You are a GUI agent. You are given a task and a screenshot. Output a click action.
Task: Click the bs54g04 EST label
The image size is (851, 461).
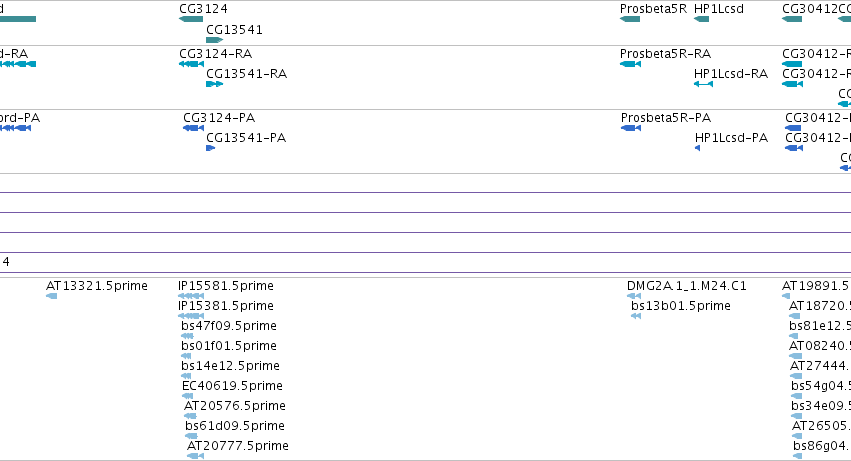pyautogui.click(x=821, y=386)
